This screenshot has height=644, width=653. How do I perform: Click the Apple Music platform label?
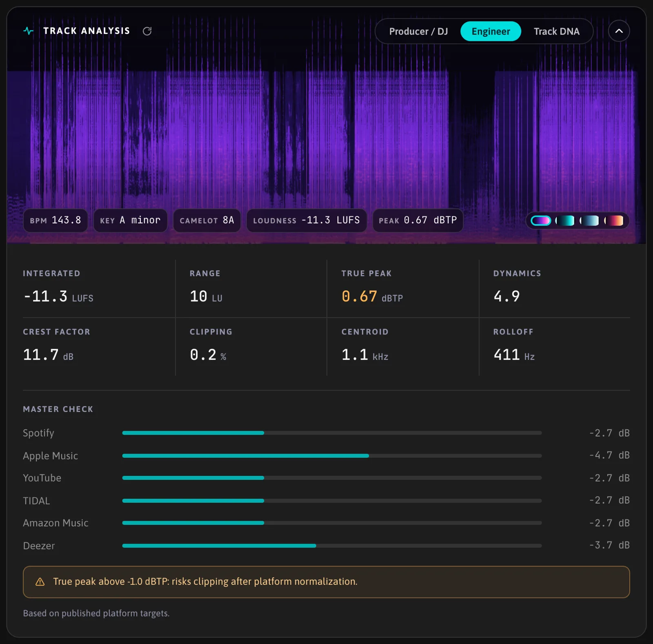(50, 456)
